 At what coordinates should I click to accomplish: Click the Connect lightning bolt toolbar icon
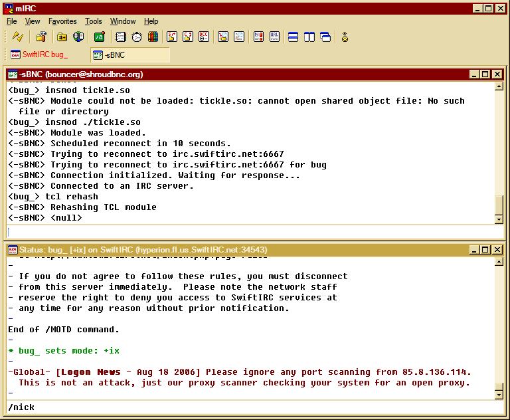pos(18,37)
